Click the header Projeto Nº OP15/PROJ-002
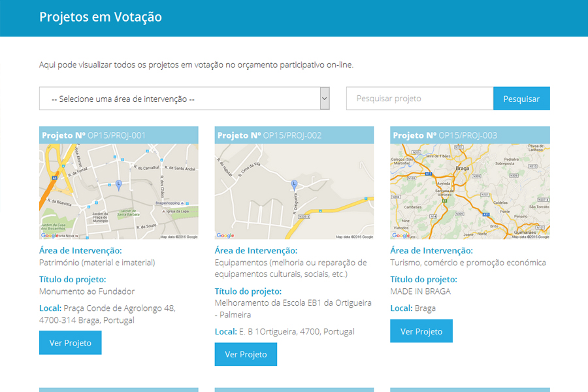588x392 pixels. click(x=295, y=135)
